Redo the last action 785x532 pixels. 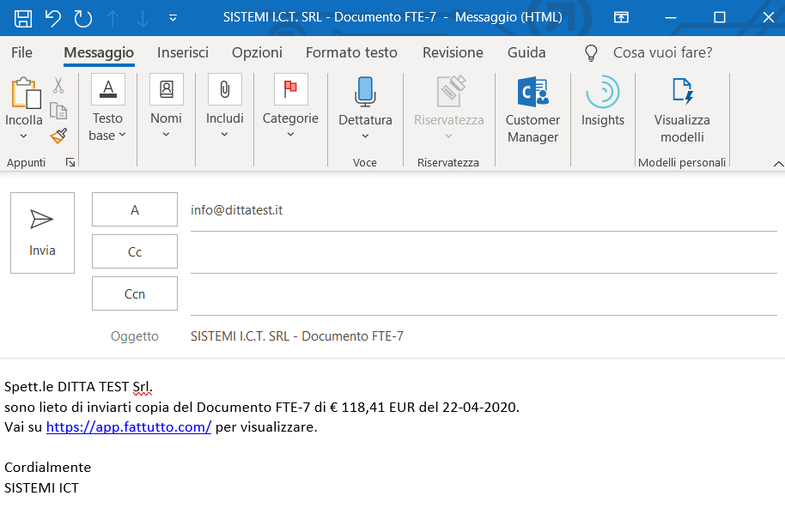coord(83,18)
